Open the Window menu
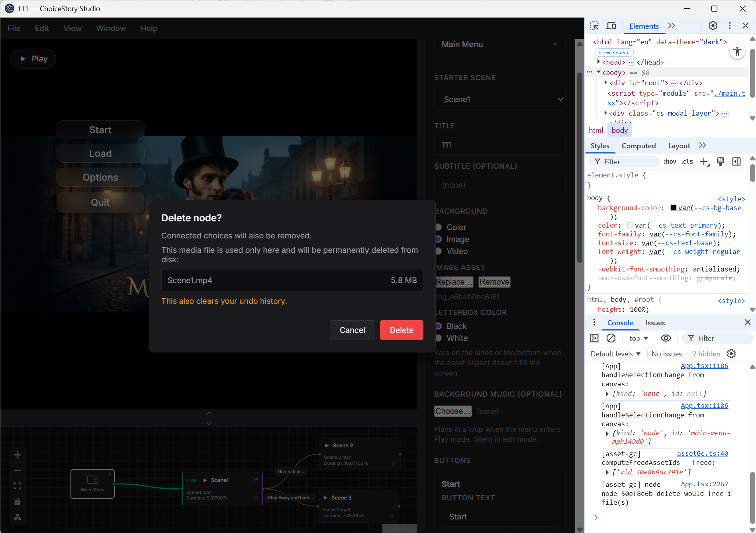This screenshot has width=756, height=533. click(111, 28)
